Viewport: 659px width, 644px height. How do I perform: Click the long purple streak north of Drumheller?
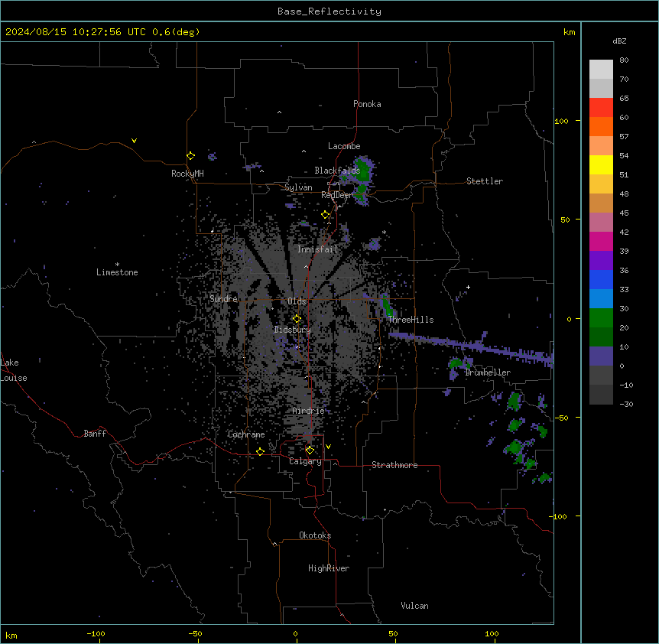point(471,346)
